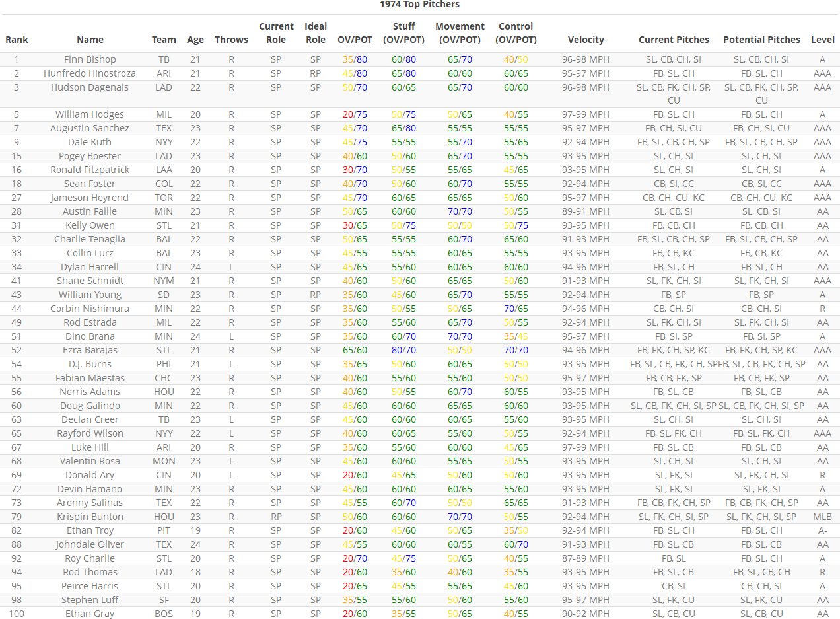Viewport: 840px width, 619px height.
Task: Open Valentin Rosa name cell
Action: [90, 461]
